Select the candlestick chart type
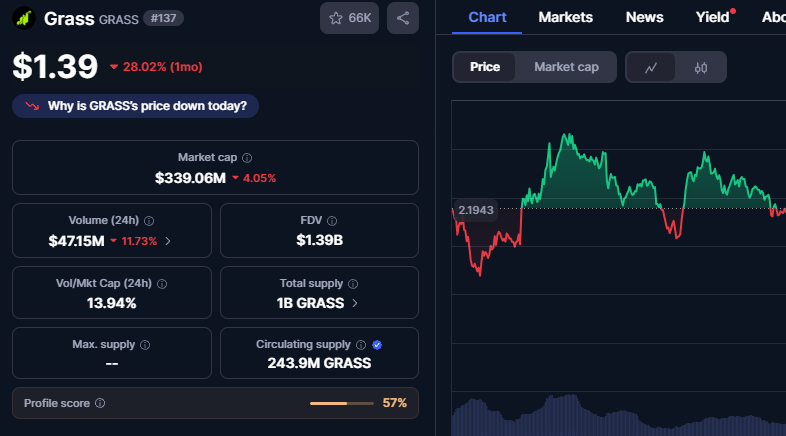The height and width of the screenshot is (436, 786). click(700, 67)
